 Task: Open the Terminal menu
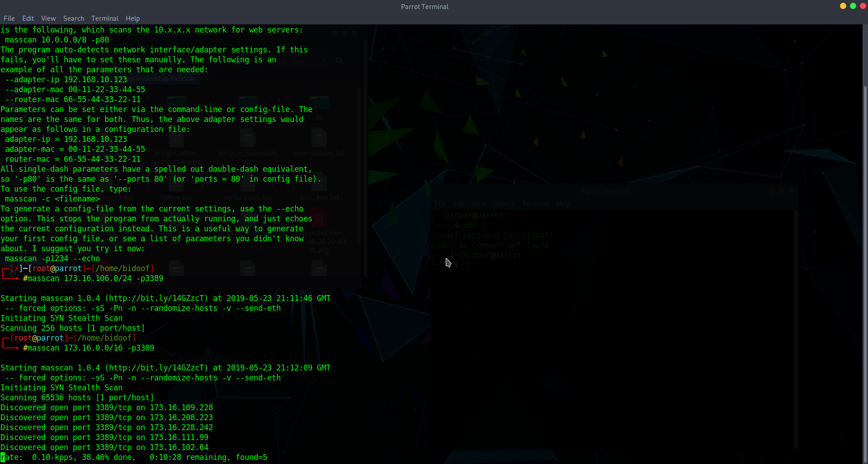point(105,19)
